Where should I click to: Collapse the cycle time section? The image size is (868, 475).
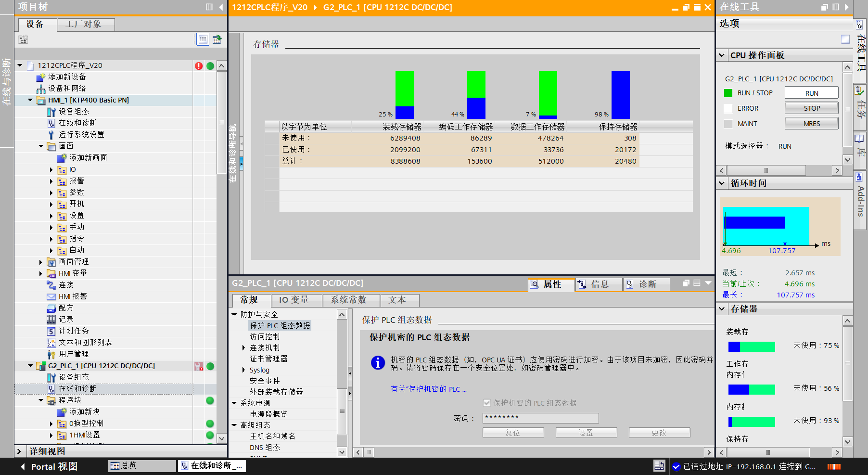722,183
